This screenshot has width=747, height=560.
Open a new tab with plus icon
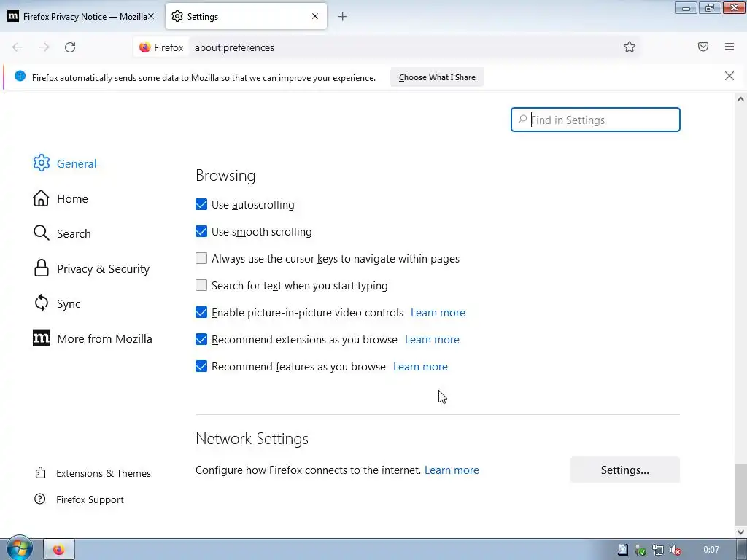click(x=342, y=17)
